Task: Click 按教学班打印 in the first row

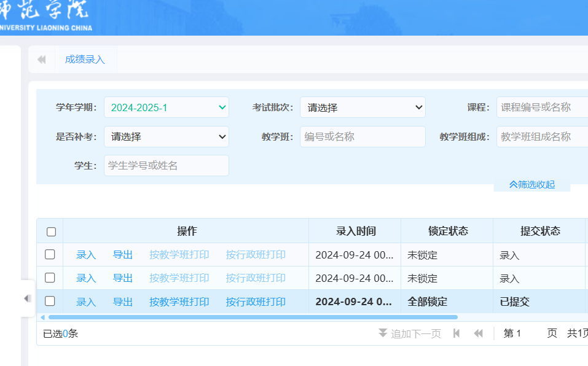Action: (x=179, y=255)
